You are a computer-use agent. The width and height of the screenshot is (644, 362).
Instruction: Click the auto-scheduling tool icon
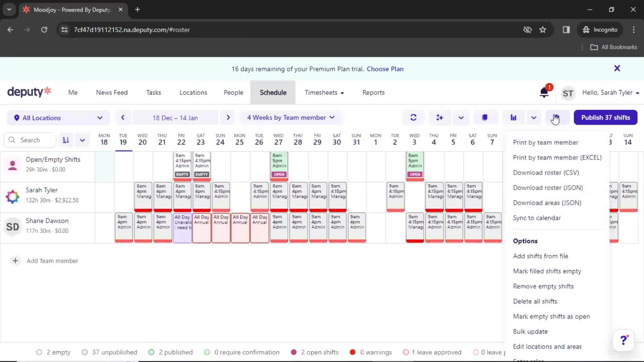point(440,117)
